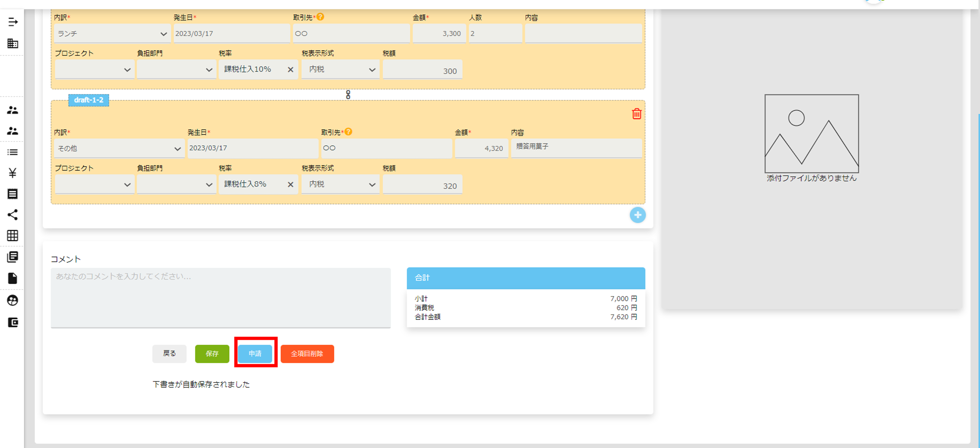Click the attachment placeholder image

tap(811, 133)
